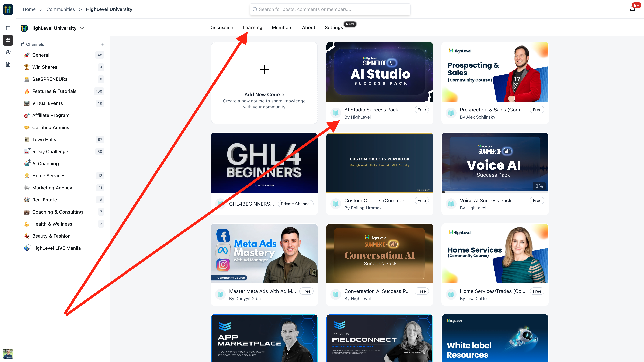This screenshot has width=644, height=362.
Task: Select the Learning tab
Action: tap(253, 27)
